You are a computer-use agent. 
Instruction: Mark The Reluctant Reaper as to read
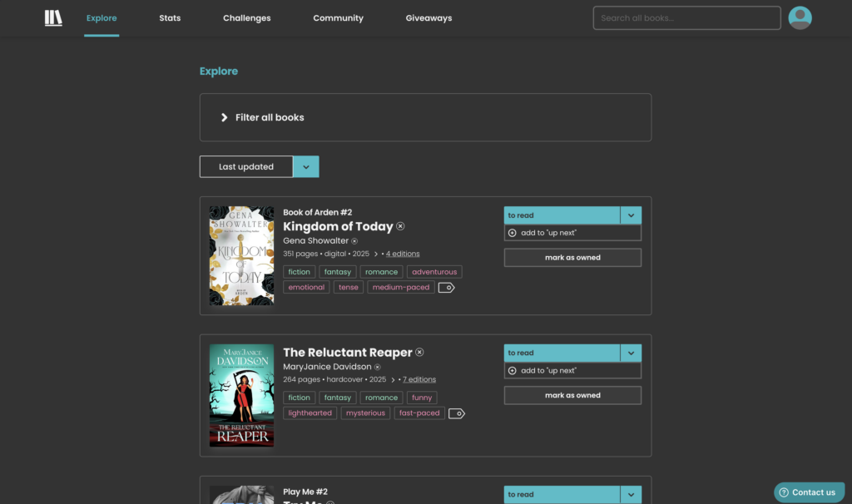[x=562, y=353]
